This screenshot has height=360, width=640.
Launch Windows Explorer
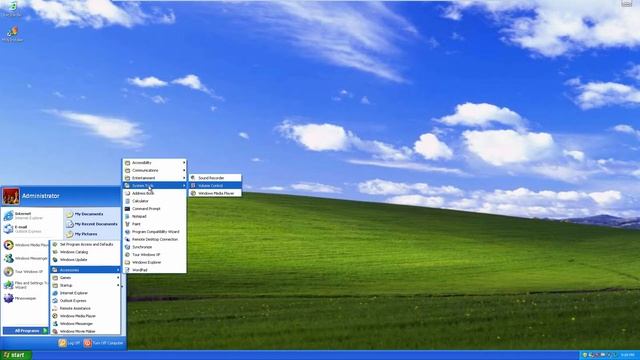click(x=155, y=262)
